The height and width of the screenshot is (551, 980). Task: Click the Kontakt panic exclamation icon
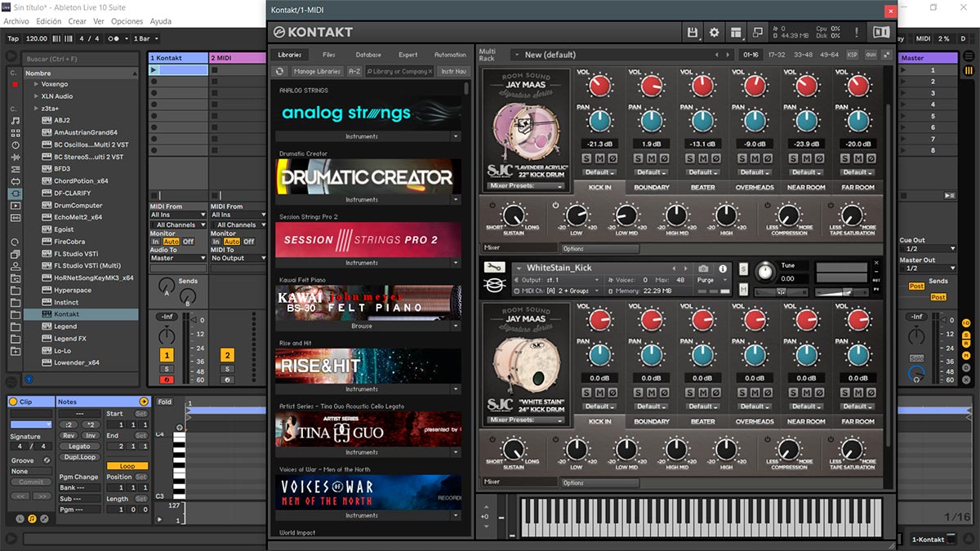(857, 32)
